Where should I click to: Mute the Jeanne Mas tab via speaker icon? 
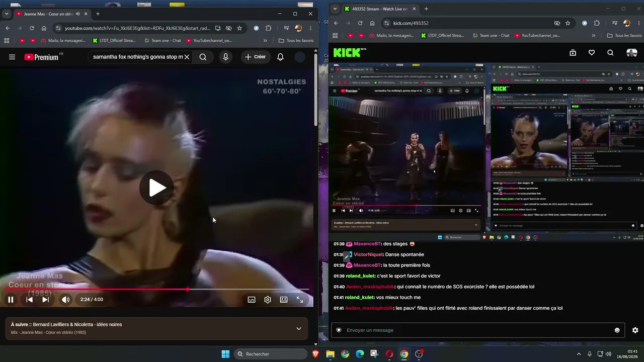tap(77, 14)
